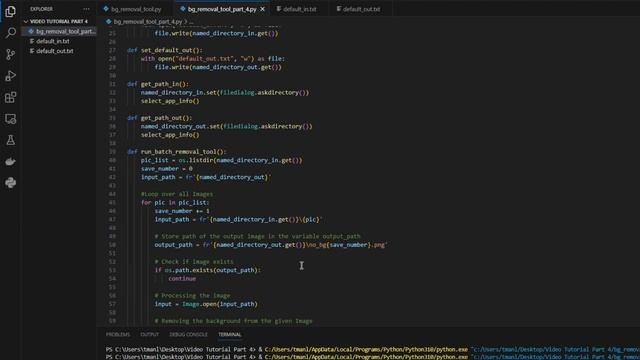
Task: Click 'def set_default_out():' code line
Action: click(165, 50)
